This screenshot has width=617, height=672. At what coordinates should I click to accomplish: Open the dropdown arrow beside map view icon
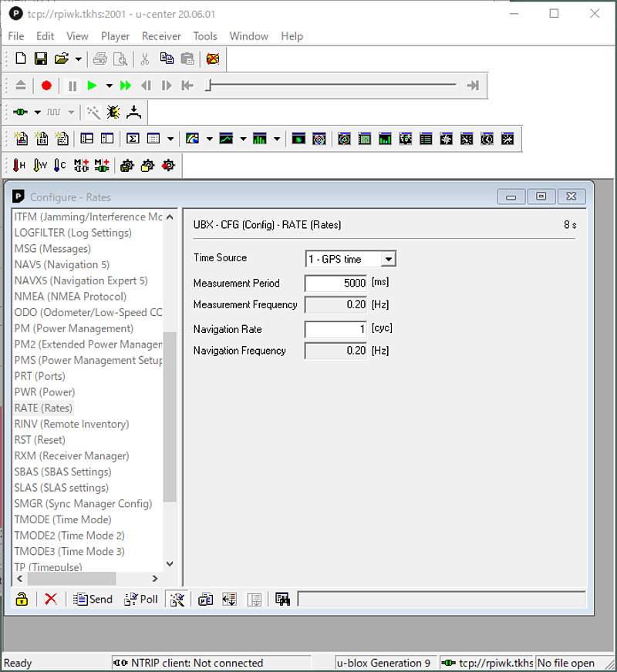209,139
